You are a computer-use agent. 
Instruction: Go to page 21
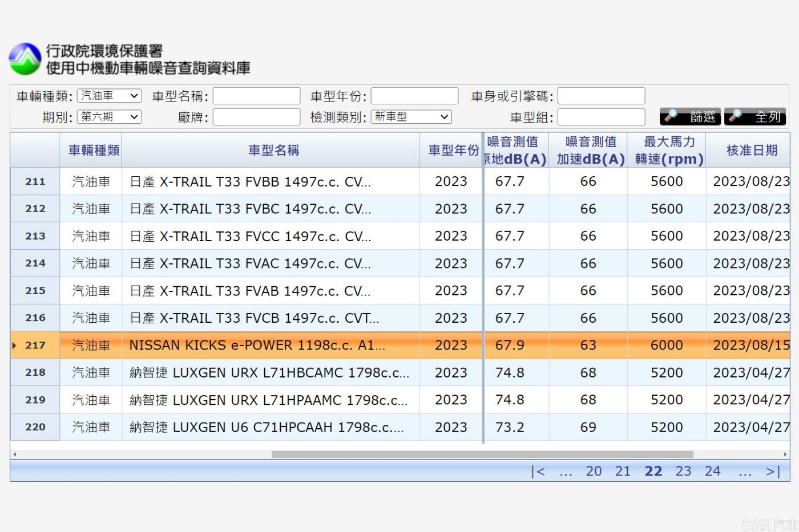(x=623, y=471)
